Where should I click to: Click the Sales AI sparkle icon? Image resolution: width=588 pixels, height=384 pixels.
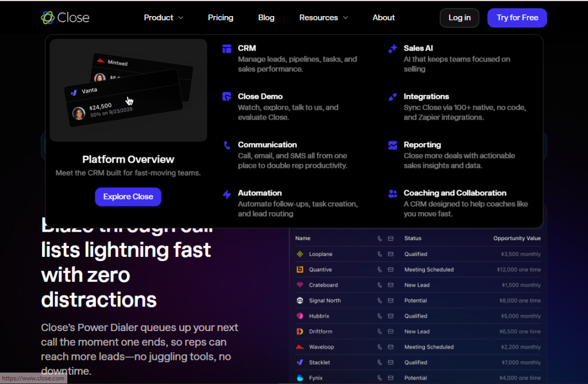click(393, 49)
